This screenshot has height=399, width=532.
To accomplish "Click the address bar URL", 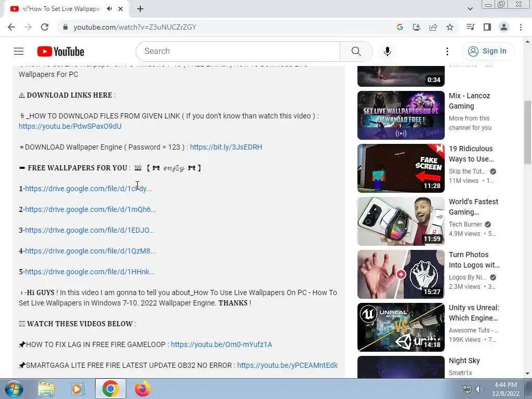I will click(135, 27).
